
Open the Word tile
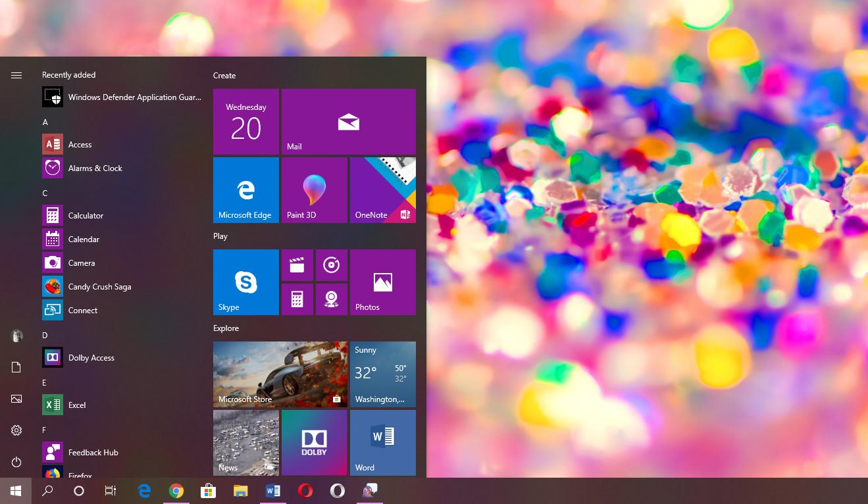click(383, 443)
